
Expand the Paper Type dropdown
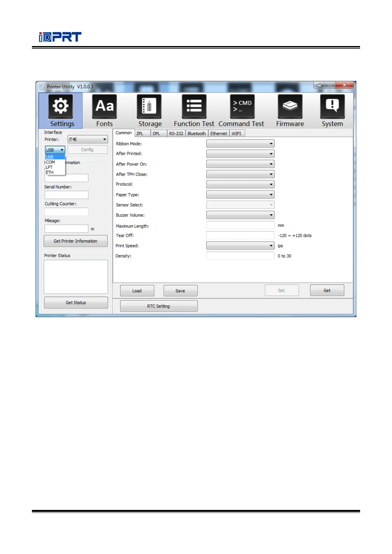click(x=240, y=194)
